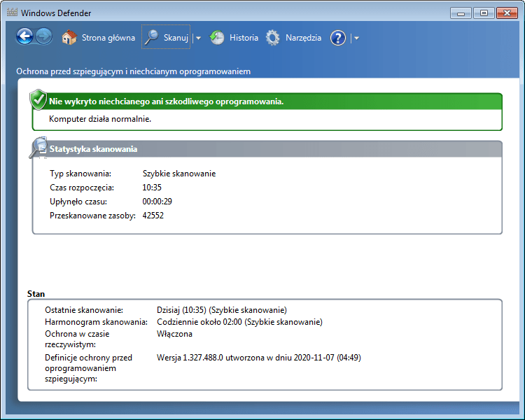The width and height of the screenshot is (525, 420).
Task: Click the green shield checkmark status icon
Action: click(38, 99)
